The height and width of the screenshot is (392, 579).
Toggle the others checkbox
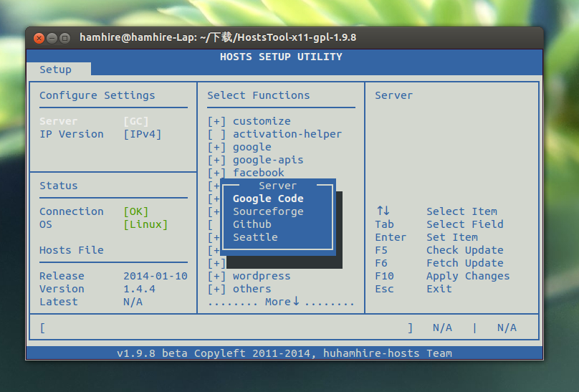(x=216, y=289)
